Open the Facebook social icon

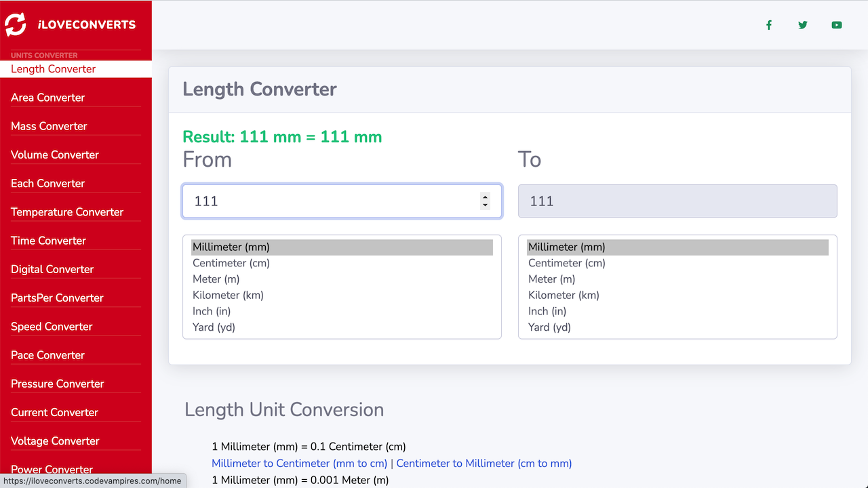[x=769, y=25]
